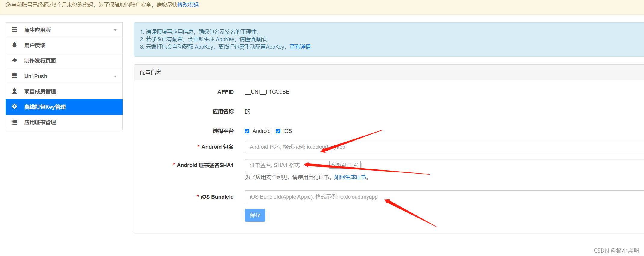Open the 用户反馈 menu item

64,45
